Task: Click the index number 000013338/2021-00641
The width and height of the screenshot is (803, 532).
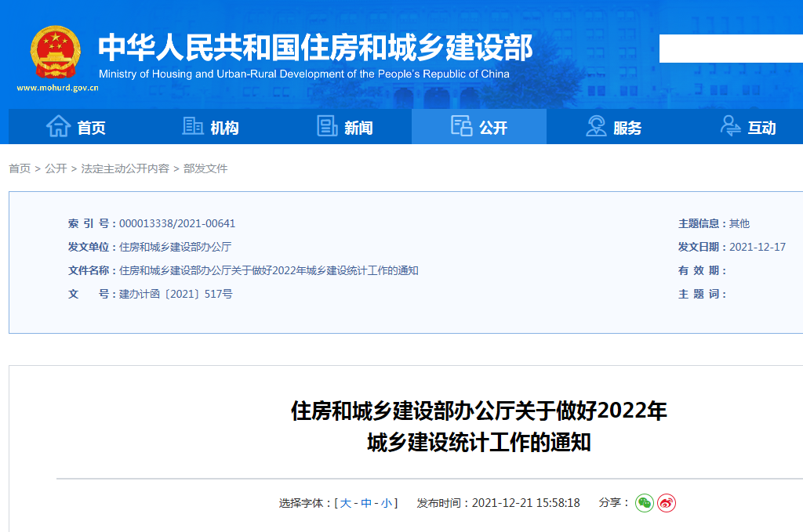Action: [177, 223]
